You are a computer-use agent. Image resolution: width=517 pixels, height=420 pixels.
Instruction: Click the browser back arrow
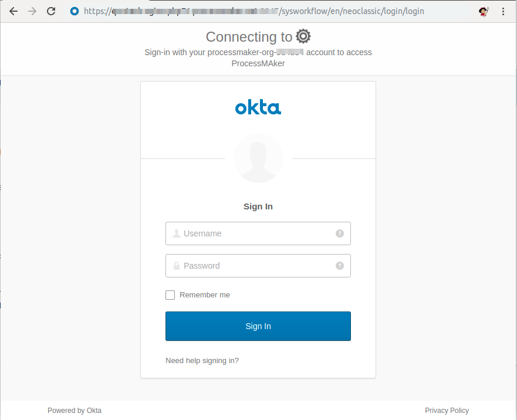(x=13, y=11)
